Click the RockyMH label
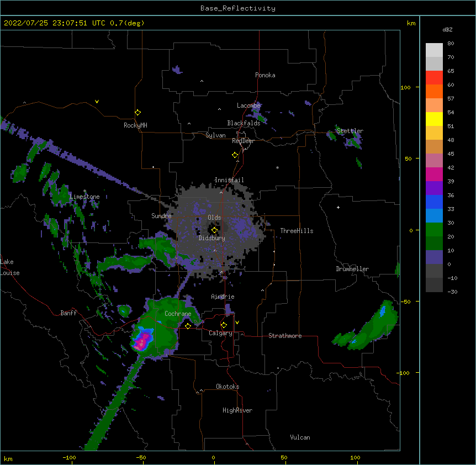Screen dimensions: 476x465 [x=135, y=125]
